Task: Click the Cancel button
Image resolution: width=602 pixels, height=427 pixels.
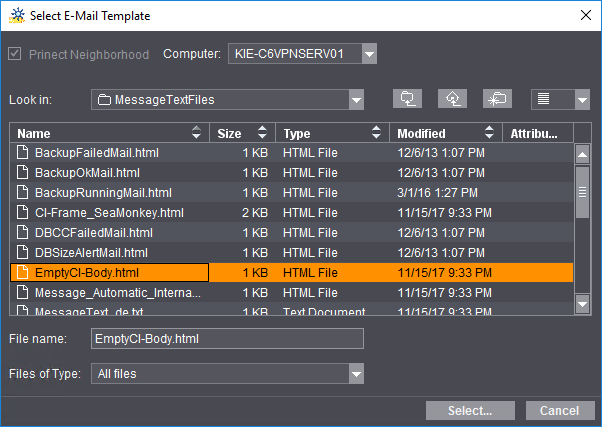Action: click(559, 411)
